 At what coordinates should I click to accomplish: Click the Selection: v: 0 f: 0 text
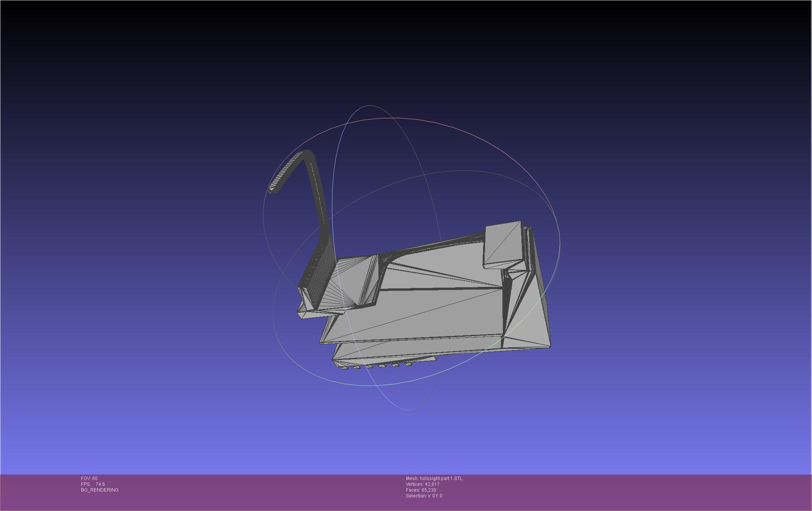tap(424, 496)
